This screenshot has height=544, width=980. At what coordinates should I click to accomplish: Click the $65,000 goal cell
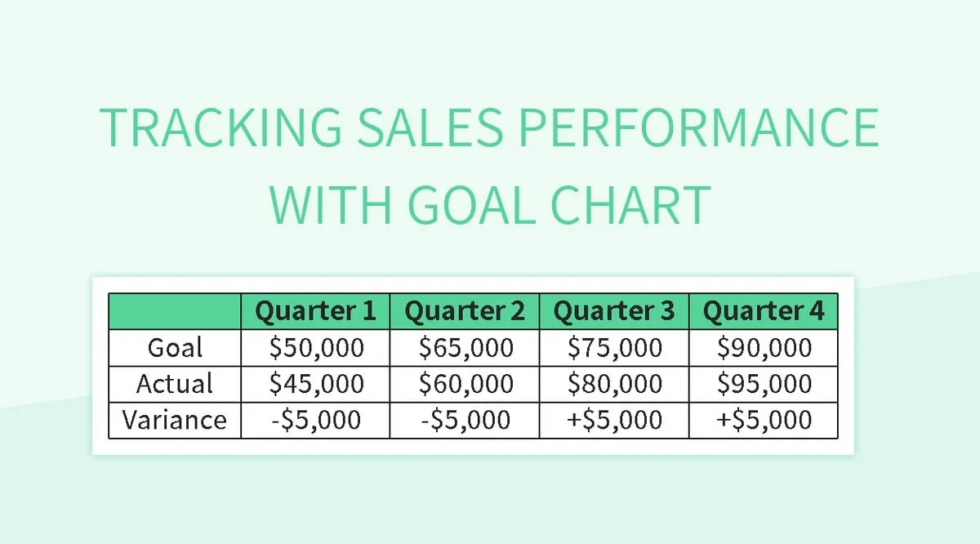[465, 348]
